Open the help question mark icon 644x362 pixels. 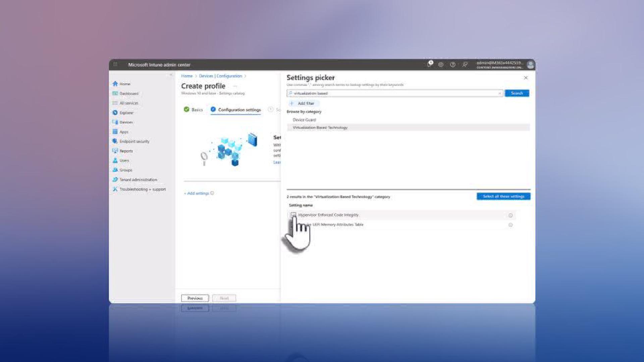click(x=452, y=64)
